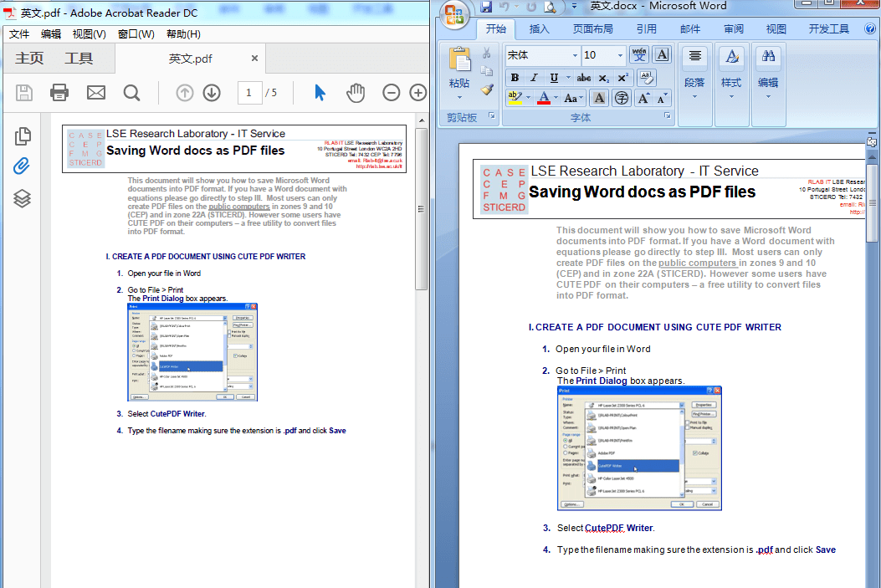Viewport: 881px width, 588px height.
Task: Expand the highlight color dropdown arrow
Action: tap(528, 99)
